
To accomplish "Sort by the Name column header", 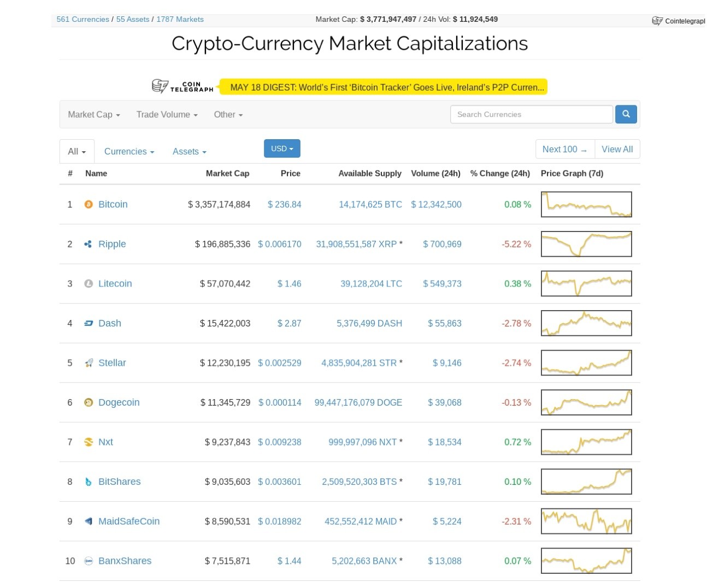I will (x=96, y=173).
